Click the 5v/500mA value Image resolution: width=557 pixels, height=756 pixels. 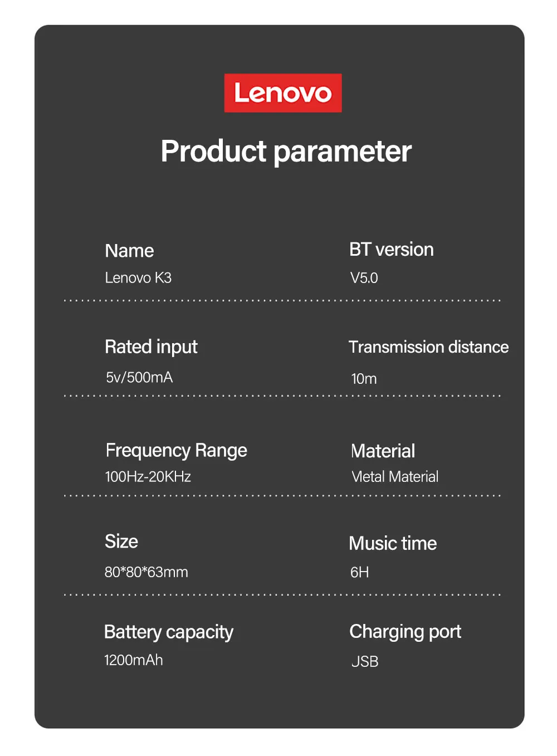(x=139, y=378)
